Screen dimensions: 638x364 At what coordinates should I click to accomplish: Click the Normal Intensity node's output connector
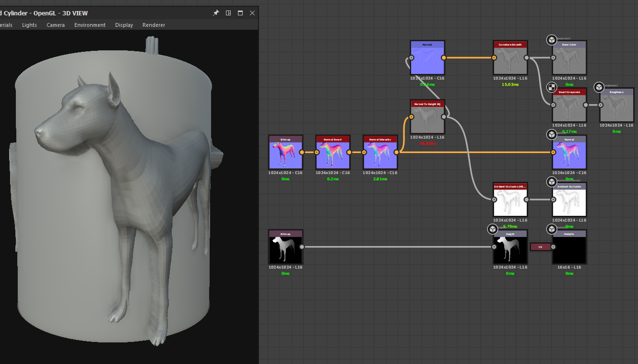(396, 153)
